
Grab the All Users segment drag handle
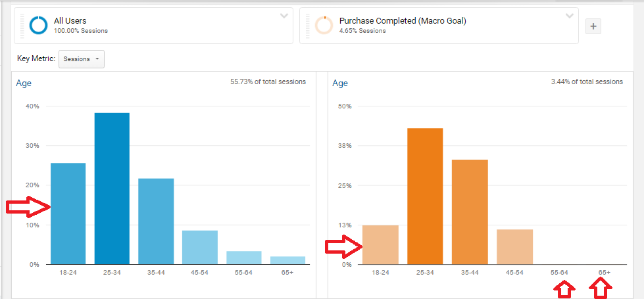pos(22,26)
